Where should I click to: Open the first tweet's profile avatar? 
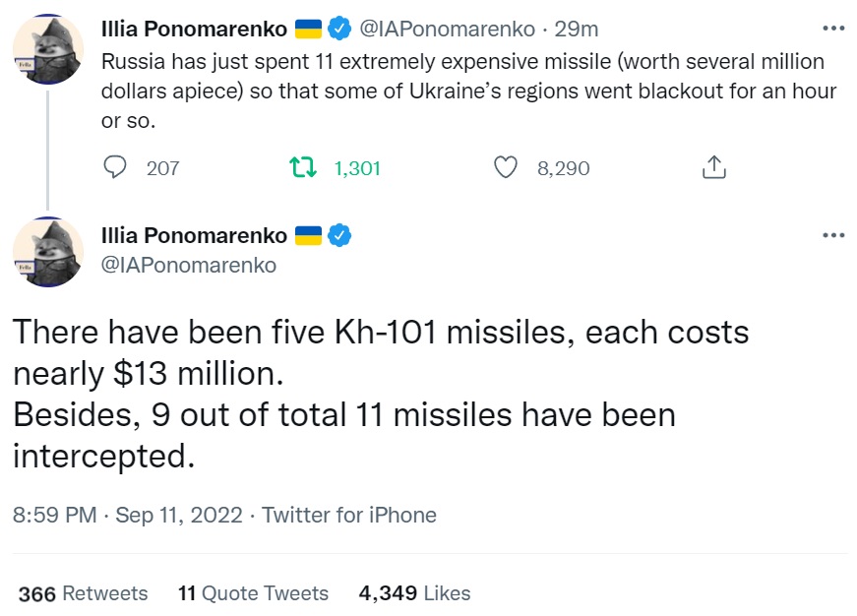point(47,48)
